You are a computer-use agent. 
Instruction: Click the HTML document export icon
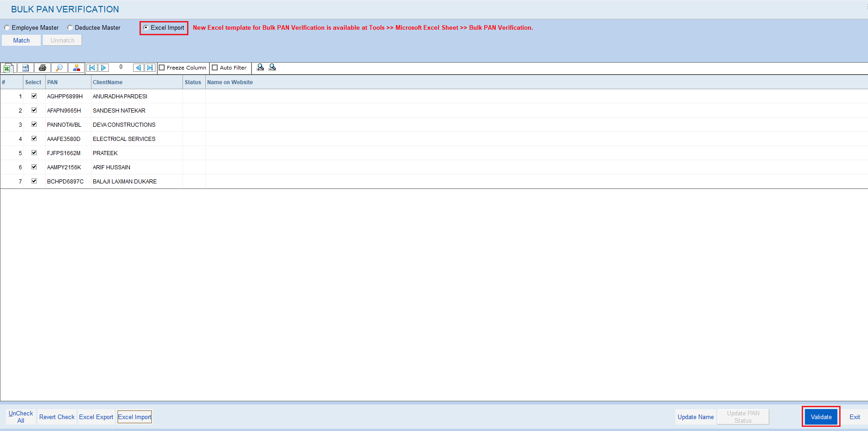(26, 68)
